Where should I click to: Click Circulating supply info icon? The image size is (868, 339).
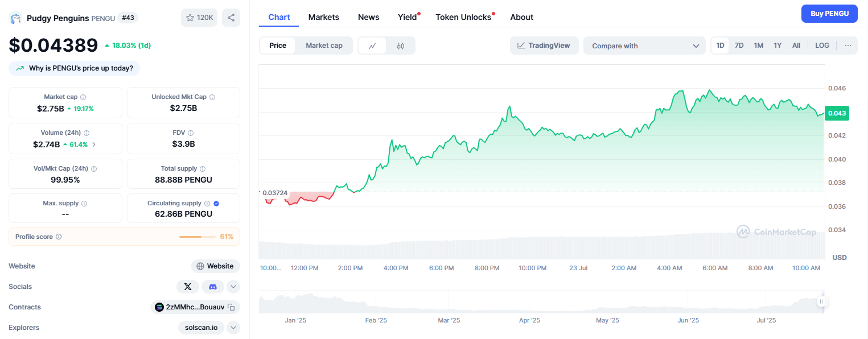point(207,204)
